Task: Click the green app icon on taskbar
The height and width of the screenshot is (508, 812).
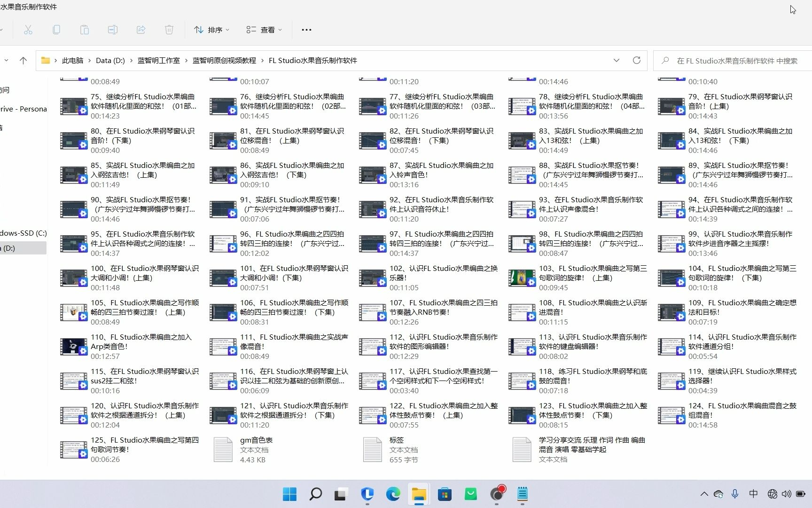Action: (470, 494)
